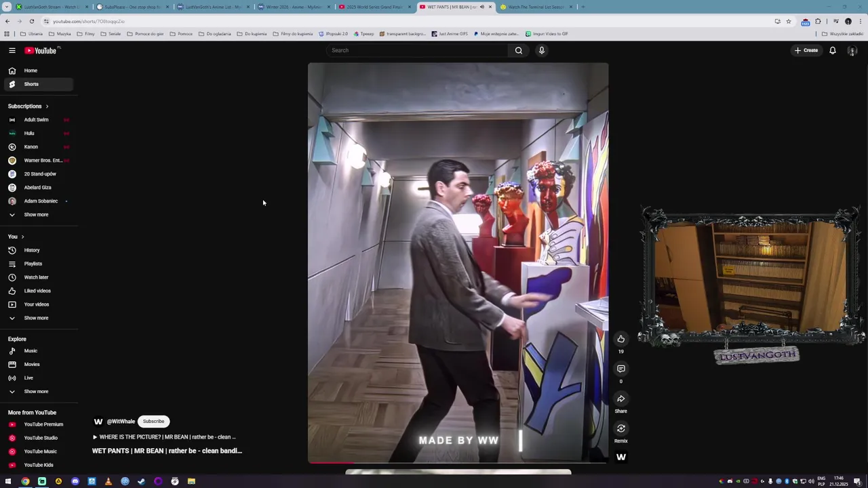Screen dimensions: 868x488
Task: Open Your videos
Action: point(39,304)
